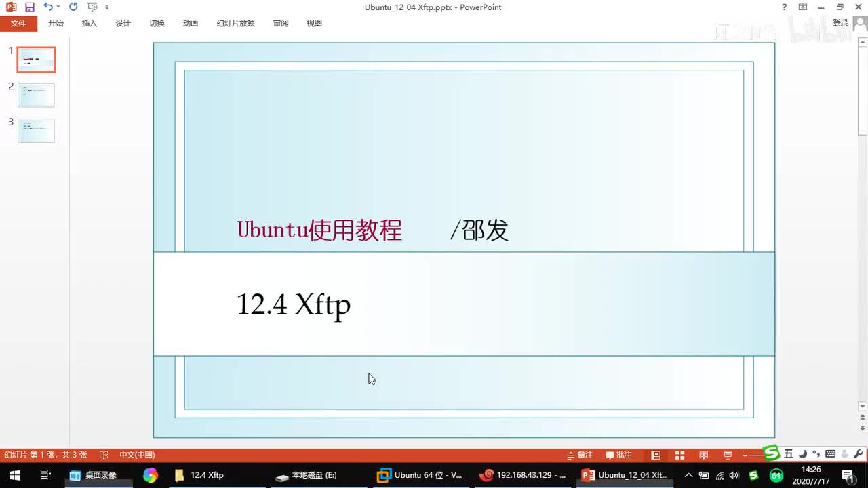This screenshot has width=868, height=488.
Task: Open the 文件 (File) tab
Action: click(18, 23)
